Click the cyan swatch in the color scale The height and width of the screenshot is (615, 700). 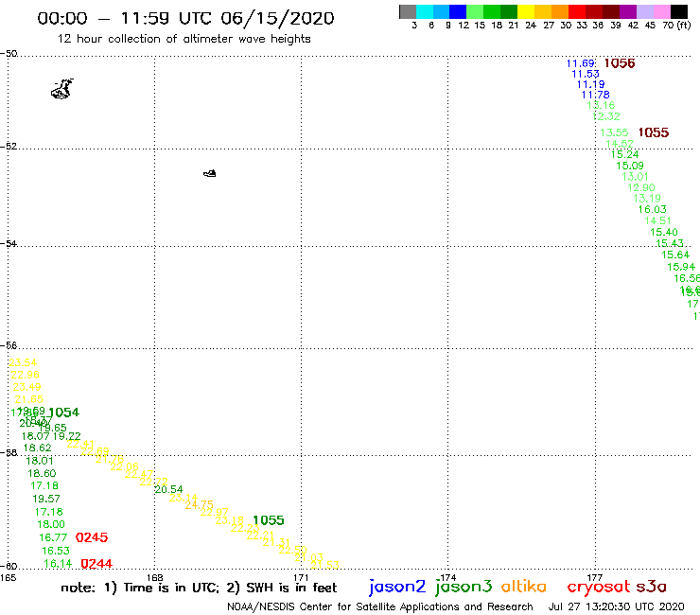pos(425,11)
